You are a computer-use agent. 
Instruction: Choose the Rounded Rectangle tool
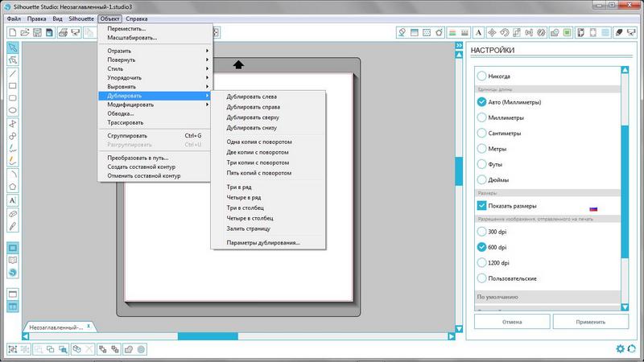(x=13, y=98)
